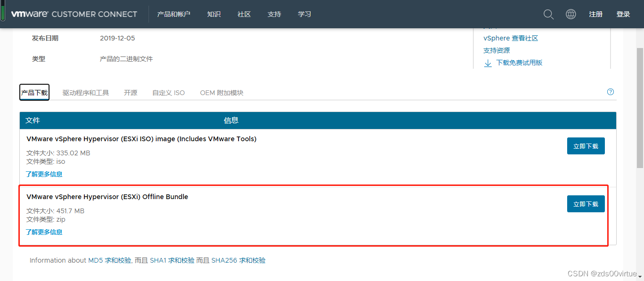
Task: Open the 支持资源 link
Action: (x=496, y=50)
